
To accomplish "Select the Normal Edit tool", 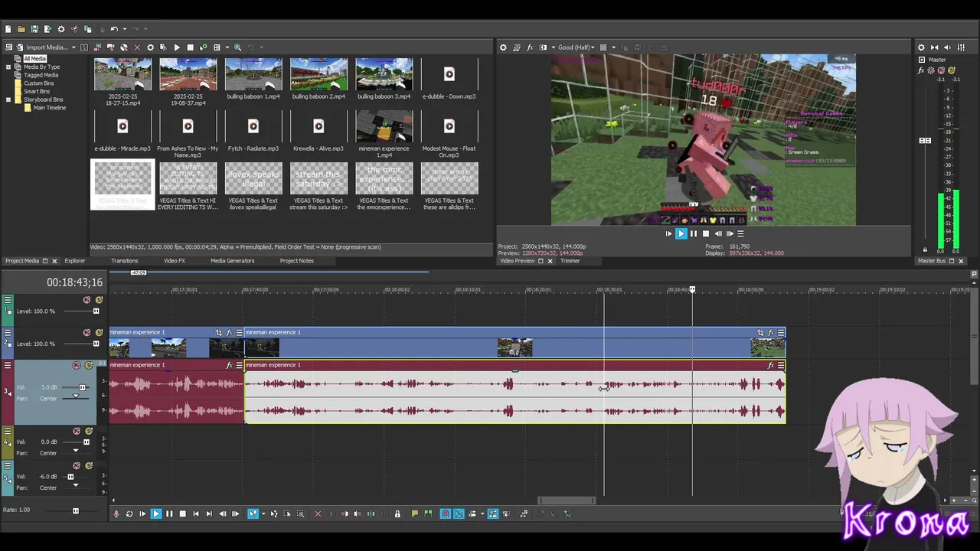I will tap(253, 514).
